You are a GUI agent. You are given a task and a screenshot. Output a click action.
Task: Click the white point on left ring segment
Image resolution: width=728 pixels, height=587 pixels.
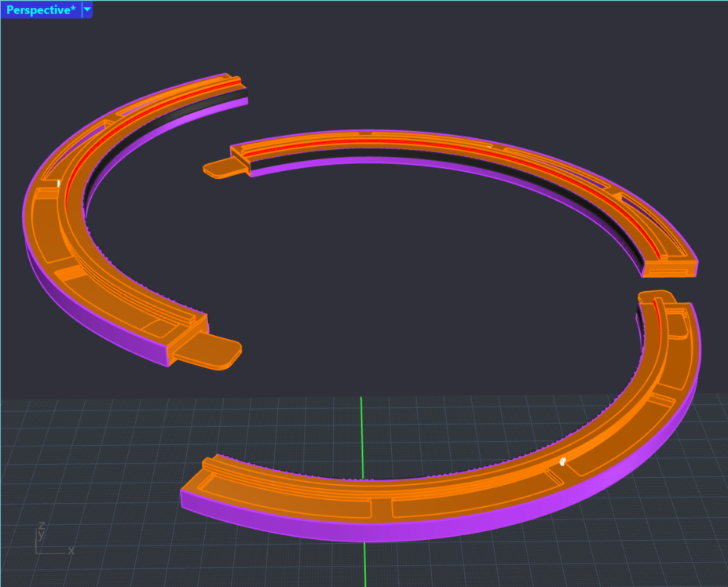pos(59,183)
